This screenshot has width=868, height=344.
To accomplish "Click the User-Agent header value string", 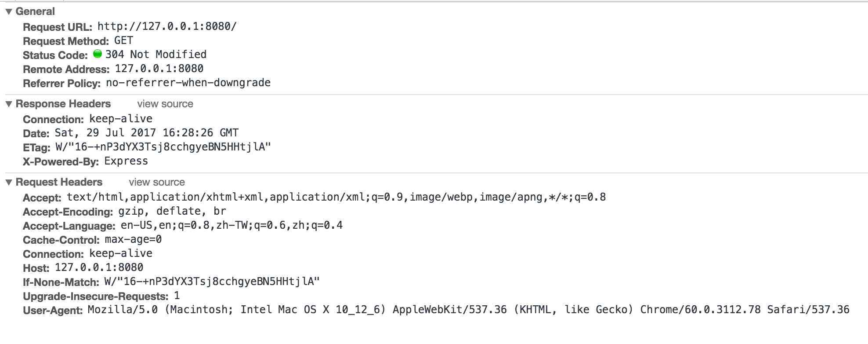I will (x=469, y=310).
